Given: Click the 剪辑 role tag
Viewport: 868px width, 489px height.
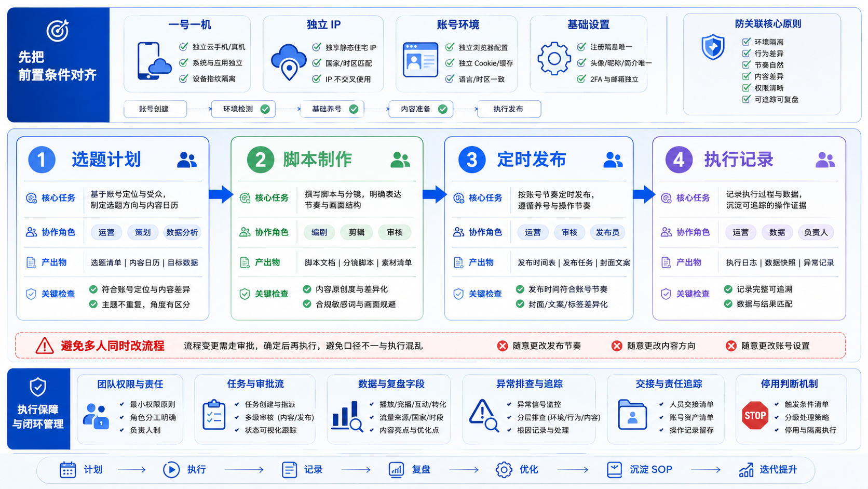Looking at the screenshot, I should (357, 232).
